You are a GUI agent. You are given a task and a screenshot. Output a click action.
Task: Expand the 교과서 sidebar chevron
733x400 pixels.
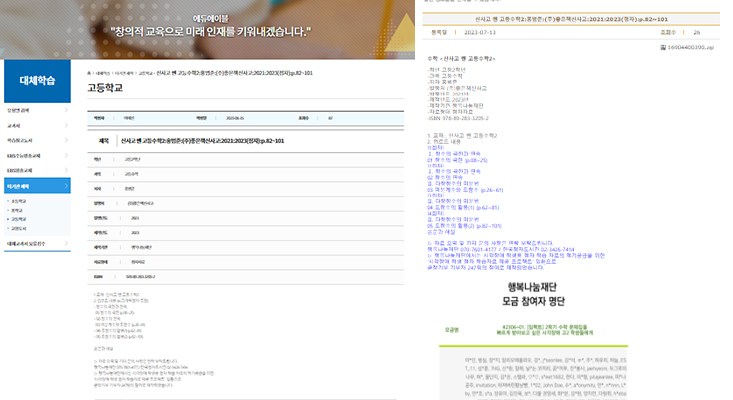(66, 125)
